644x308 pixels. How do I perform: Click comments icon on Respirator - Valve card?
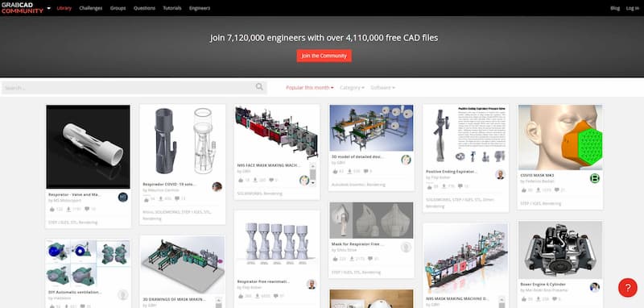point(87,209)
